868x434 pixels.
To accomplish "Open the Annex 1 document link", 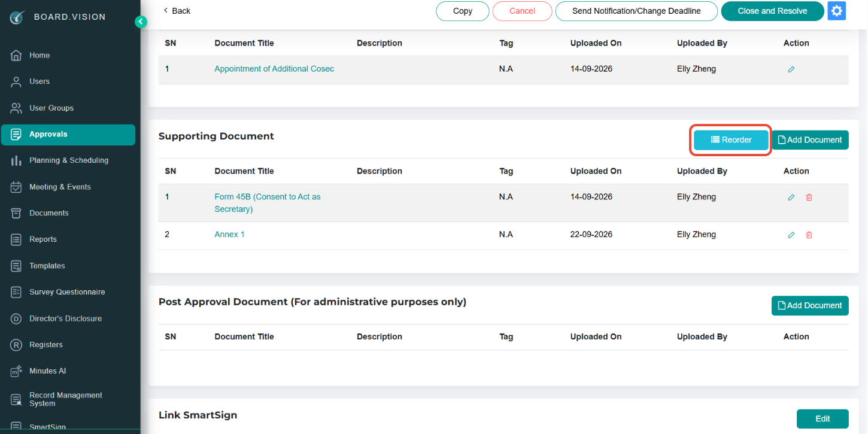I will (229, 235).
